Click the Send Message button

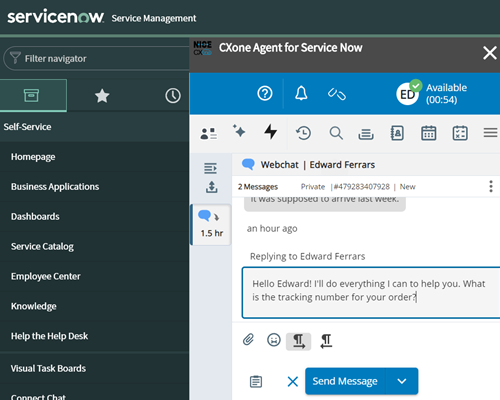(x=345, y=381)
